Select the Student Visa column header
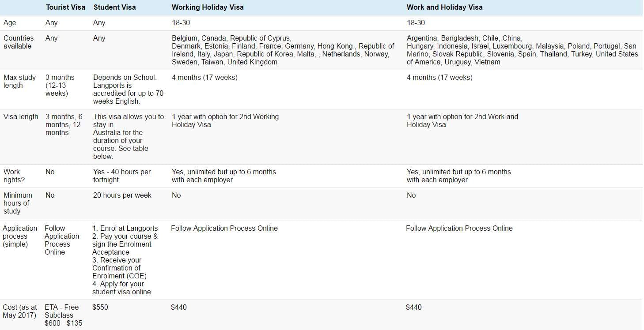This screenshot has width=644, height=330. tap(114, 7)
